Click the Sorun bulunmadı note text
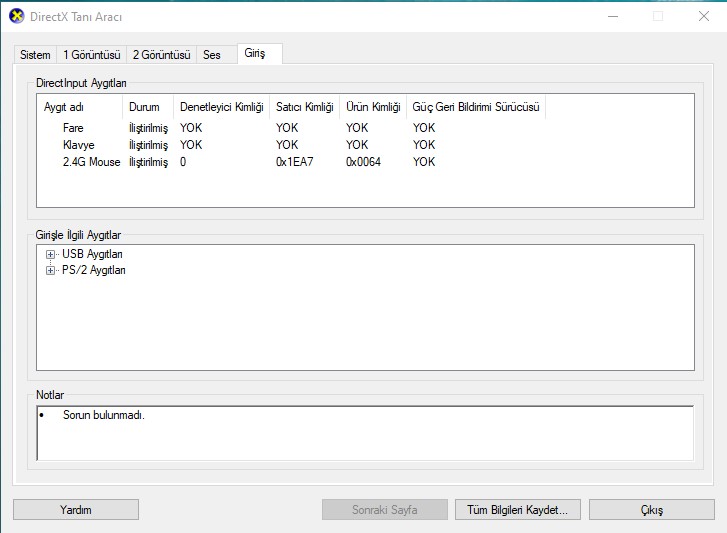This screenshot has height=533, width=727. (103, 415)
